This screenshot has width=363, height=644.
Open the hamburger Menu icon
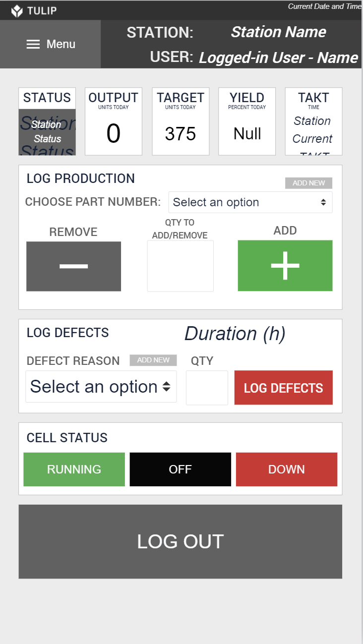pyautogui.click(x=33, y=44)
